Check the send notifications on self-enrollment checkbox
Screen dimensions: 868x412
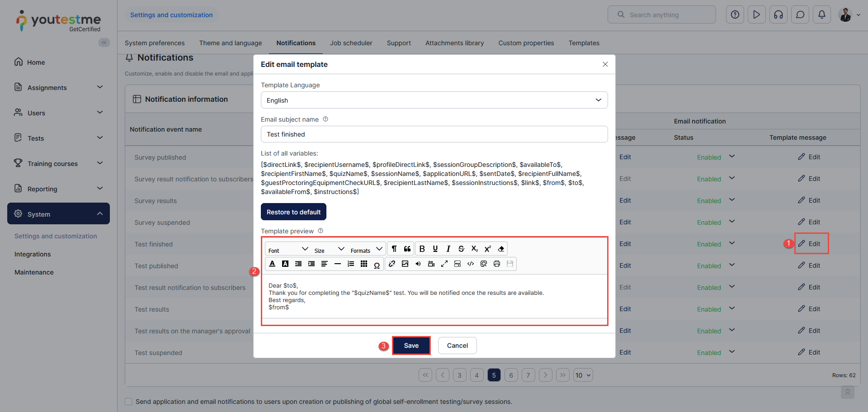pos(128,402)
